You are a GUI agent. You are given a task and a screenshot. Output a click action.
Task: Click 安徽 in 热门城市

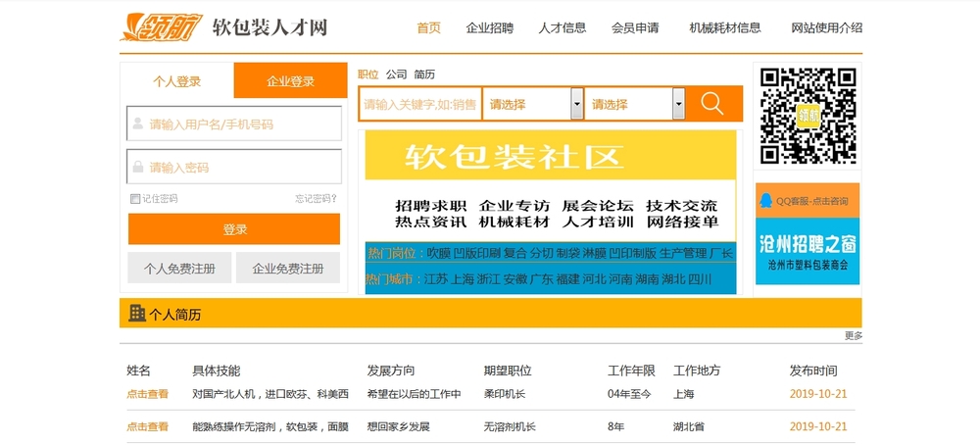tap(515, 279)
